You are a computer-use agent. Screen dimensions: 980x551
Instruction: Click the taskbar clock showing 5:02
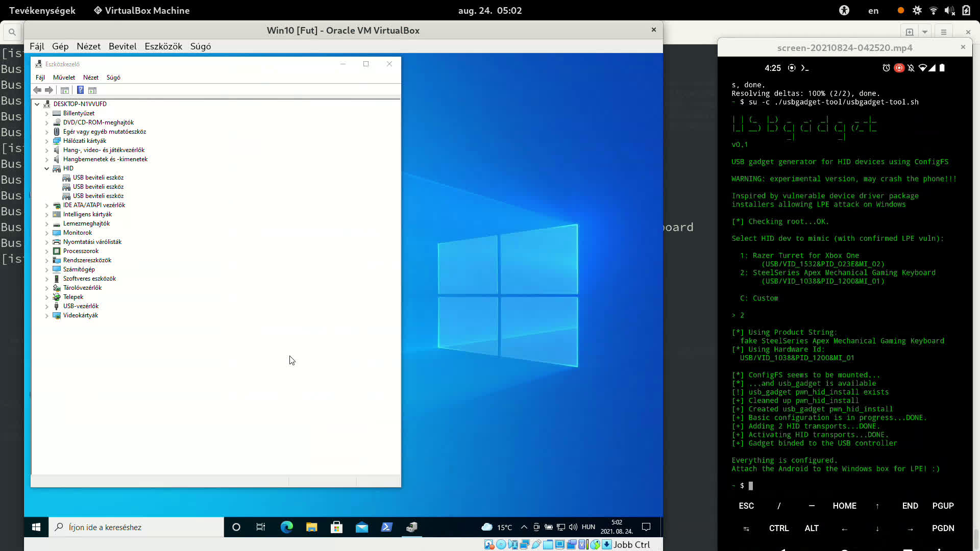pos(617,527)
